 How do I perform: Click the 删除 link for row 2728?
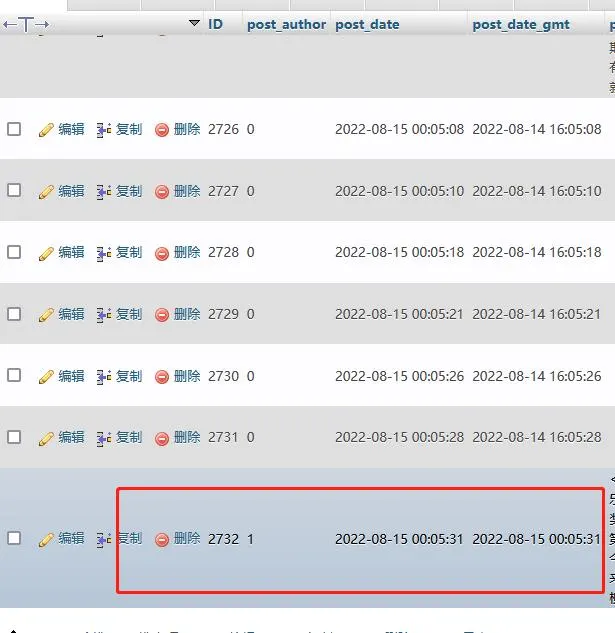[187, 252]
